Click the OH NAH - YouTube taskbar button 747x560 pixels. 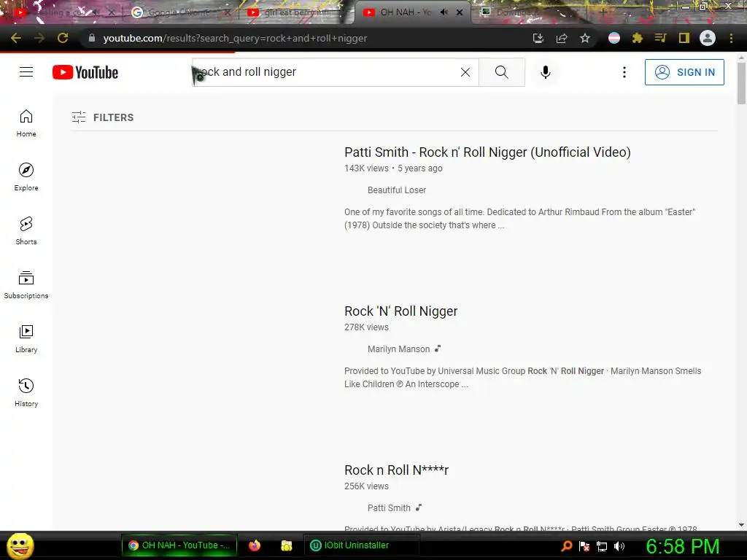179,545
